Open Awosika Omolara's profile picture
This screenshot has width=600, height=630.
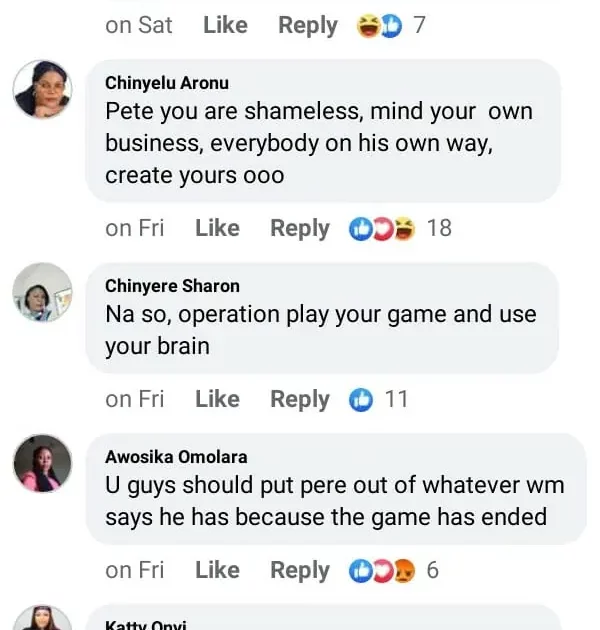pos(42,464)
